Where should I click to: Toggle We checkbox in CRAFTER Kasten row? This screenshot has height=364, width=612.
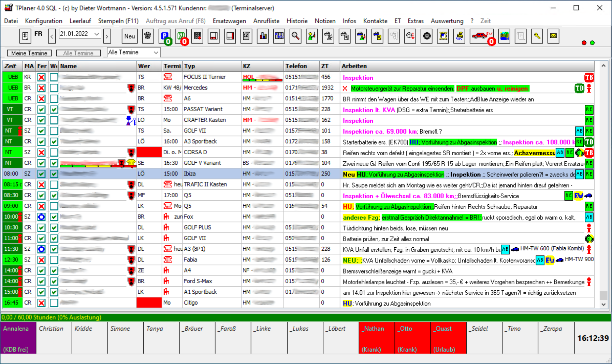(54, 120)
